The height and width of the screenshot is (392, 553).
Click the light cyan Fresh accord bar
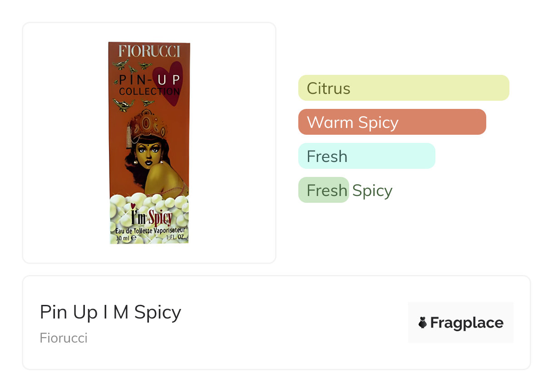click(366, 156)
